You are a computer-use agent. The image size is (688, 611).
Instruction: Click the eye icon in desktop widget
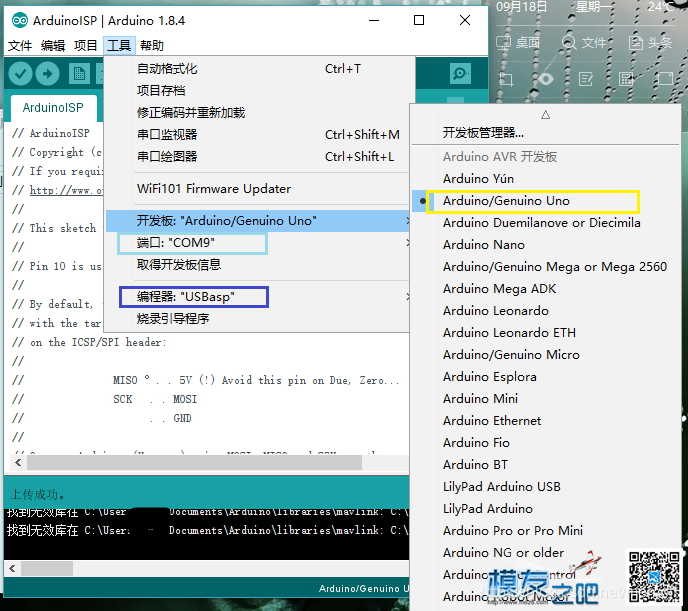click(545, 79)
